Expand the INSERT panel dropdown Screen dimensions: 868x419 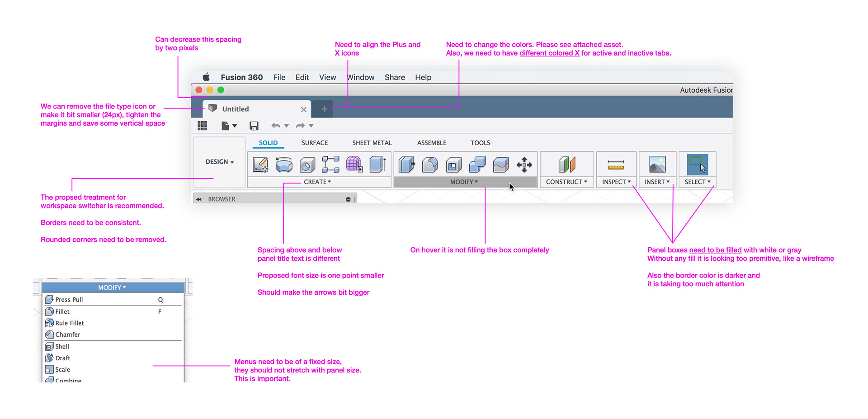point(657,182)
